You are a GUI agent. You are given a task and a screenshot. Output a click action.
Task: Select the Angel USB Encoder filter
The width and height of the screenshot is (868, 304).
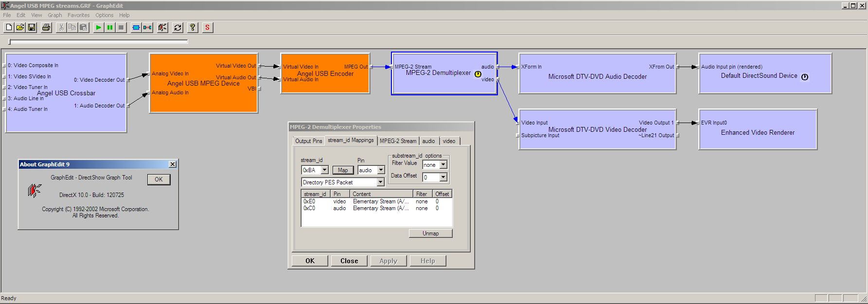click(325, 73)
